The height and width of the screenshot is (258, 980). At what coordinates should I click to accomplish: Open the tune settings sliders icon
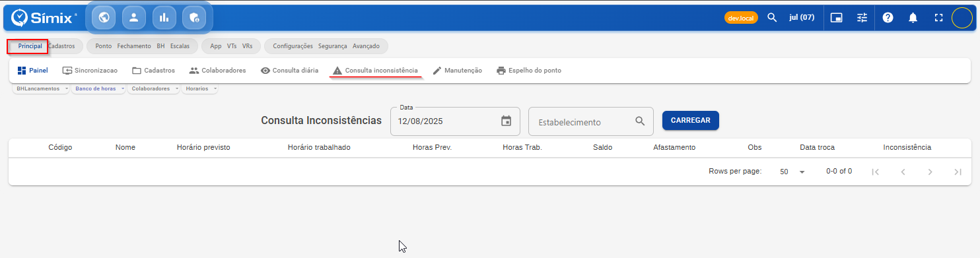click(862, 18)
